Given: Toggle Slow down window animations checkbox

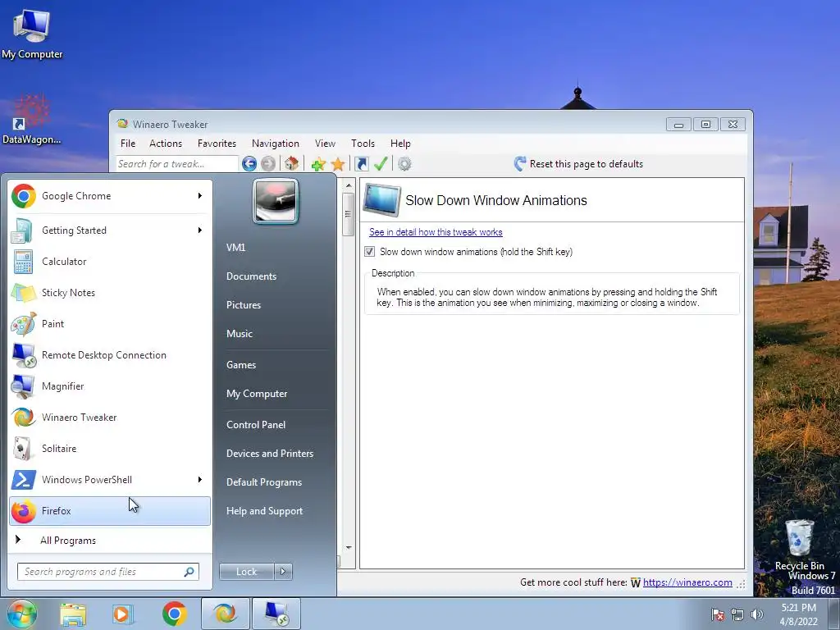Looking at the screenshot, I should [x=370, y=252].
